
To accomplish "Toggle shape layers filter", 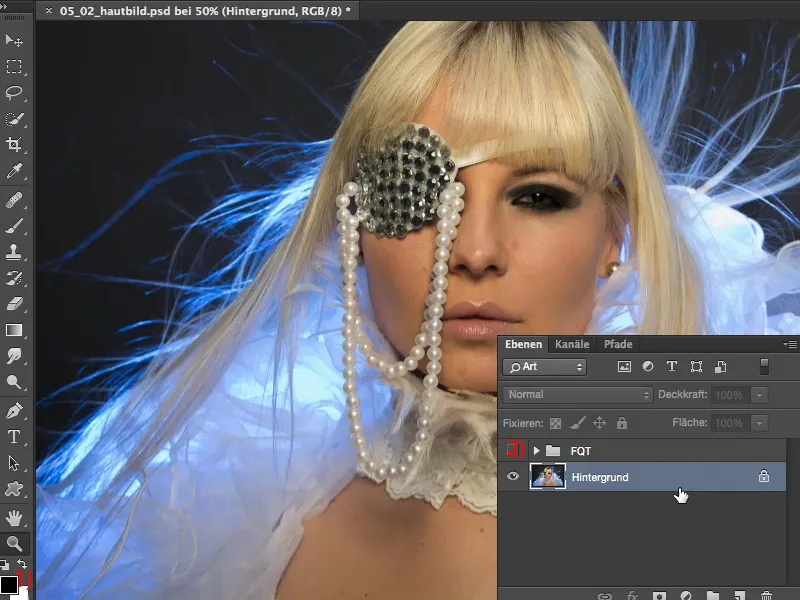I will click(x=696, y=366).
